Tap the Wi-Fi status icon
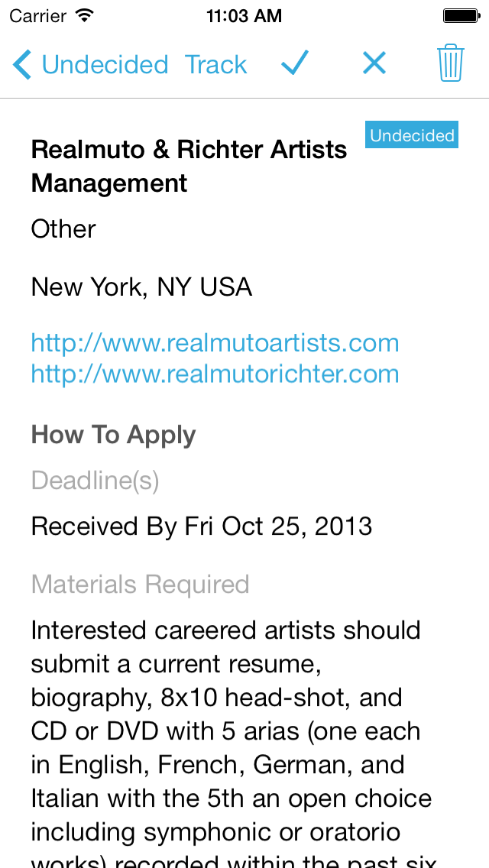 (x=85, y=15)
